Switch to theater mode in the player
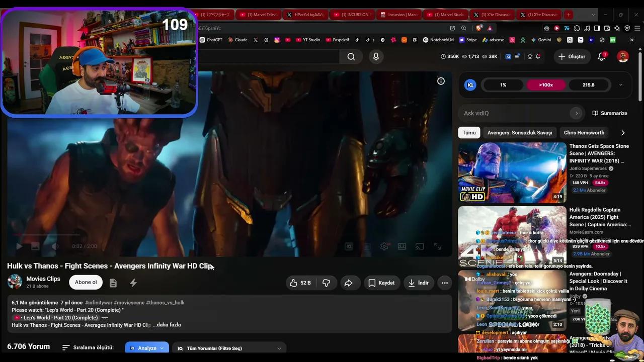Image resolution: width=644 pixels, height=362 pixels. [402, 246]
